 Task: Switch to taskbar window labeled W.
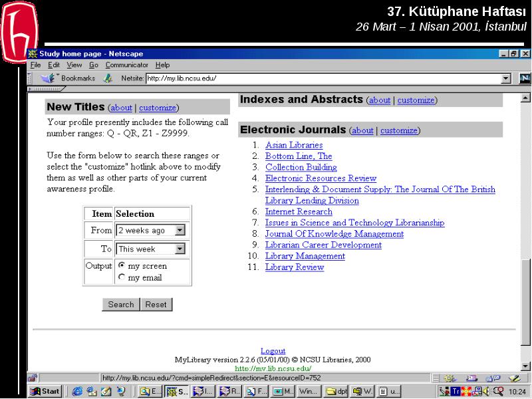(x=362, y=391)
